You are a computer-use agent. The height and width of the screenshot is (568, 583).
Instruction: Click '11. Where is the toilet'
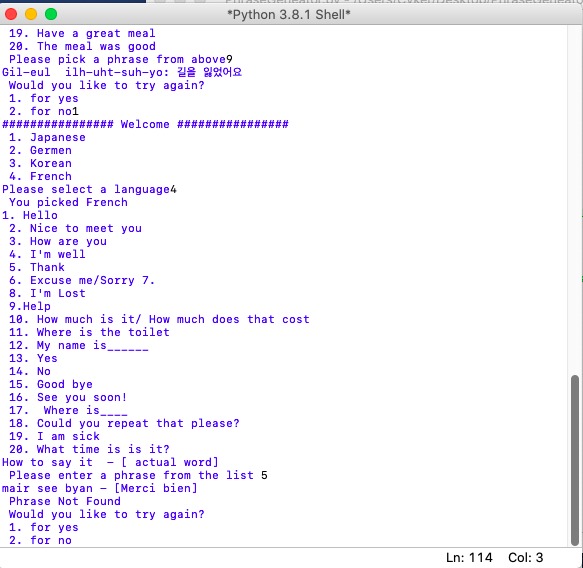tap(89, 332)
